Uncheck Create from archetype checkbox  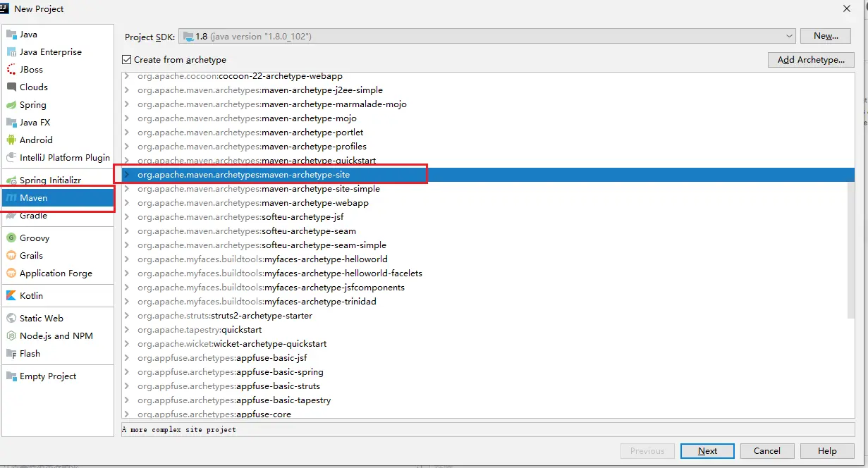127,60
